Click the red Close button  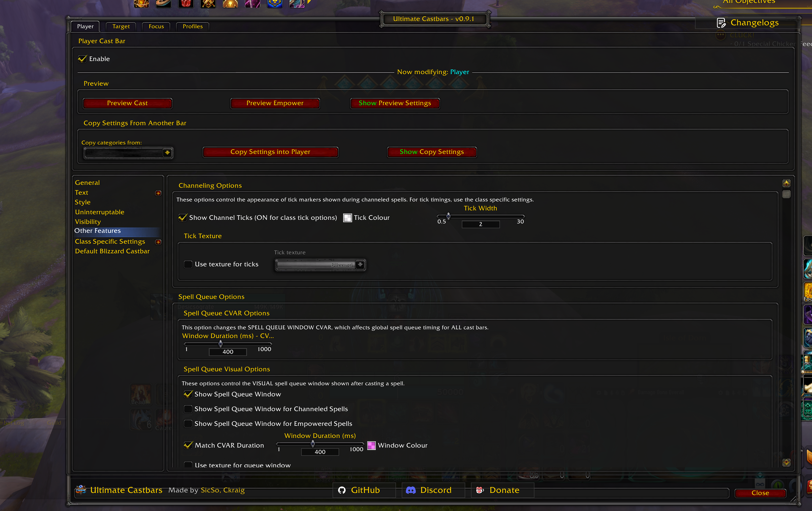pyautogui.click(x=760, y=493)
